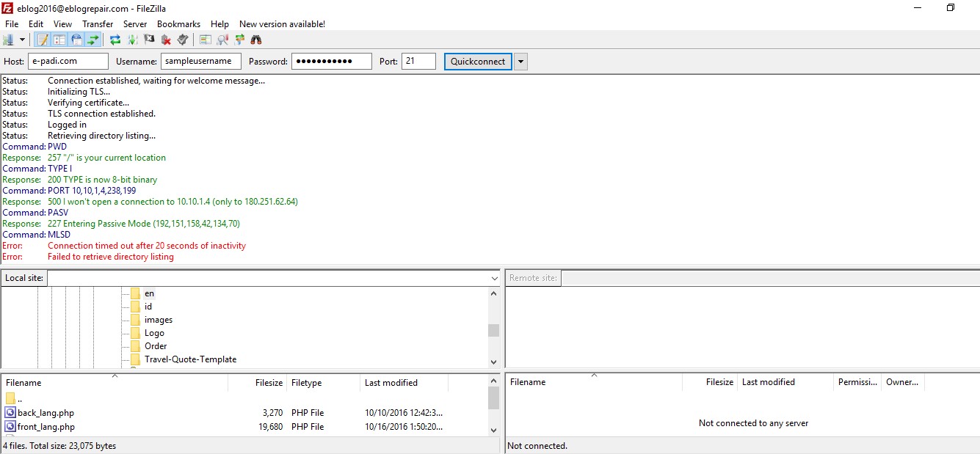This screenshot has width=980, height=454.
Task: Sort local files by Filesize column
Action: click(x=258, y=383)
